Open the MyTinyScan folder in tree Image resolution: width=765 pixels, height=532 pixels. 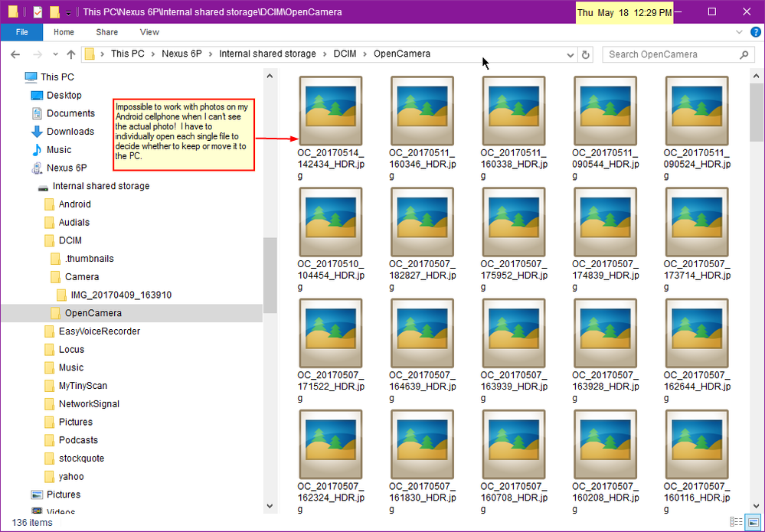pyautogui.click(x=83, y=386)
